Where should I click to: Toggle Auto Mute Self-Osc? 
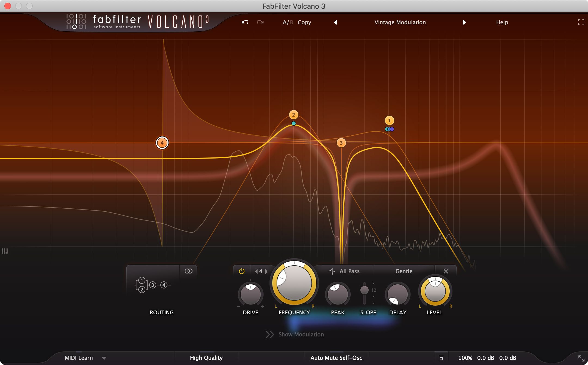(x=336, y=358)
